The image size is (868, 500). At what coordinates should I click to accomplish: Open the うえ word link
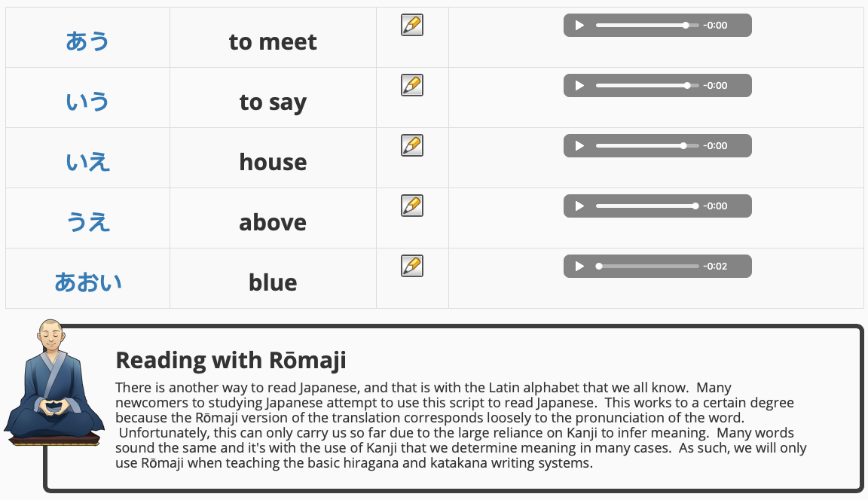coord(87,222)
